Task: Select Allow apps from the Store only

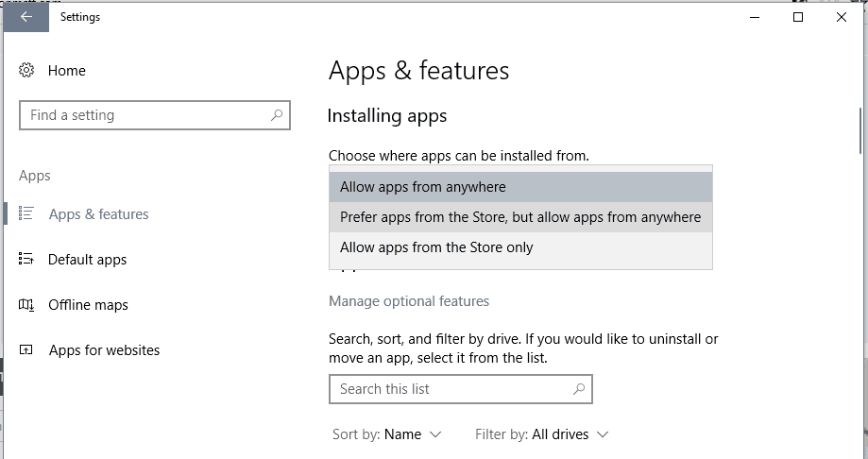Action: pyautogui.click(x=520, y=246)
